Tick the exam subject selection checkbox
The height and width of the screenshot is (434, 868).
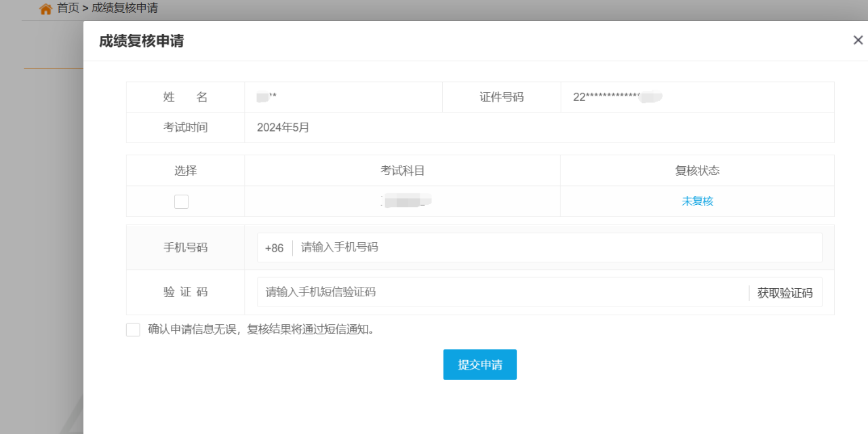(181, 201)
